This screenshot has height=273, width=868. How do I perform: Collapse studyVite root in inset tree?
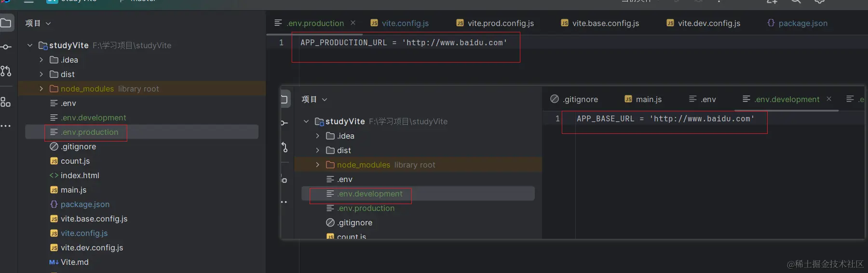click(x=306, y=121)
